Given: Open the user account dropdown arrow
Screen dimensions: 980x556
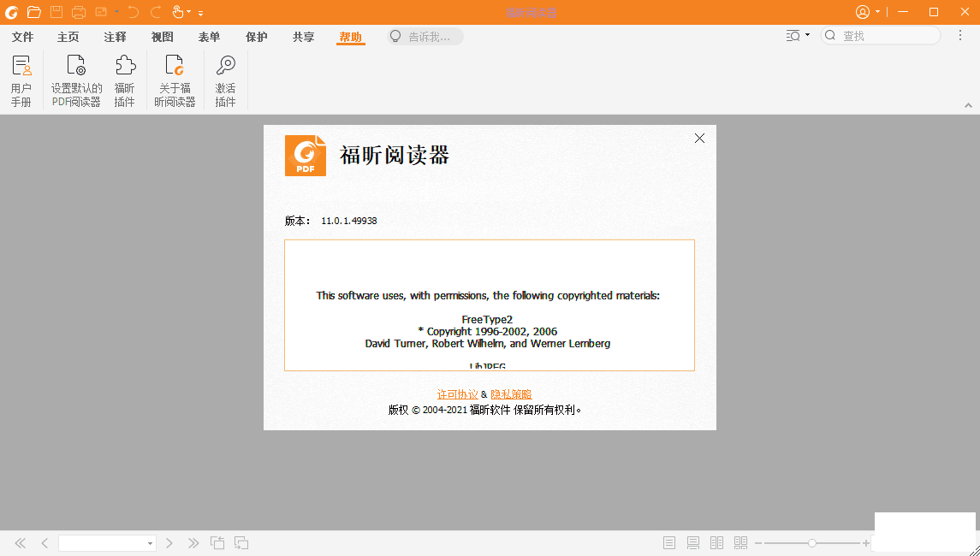Looking at the screenshot, I should coord(877,12).
